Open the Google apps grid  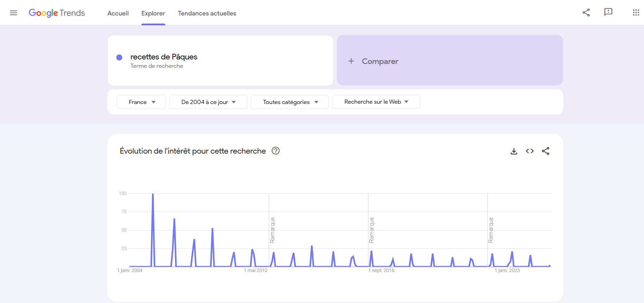point(636,13)
